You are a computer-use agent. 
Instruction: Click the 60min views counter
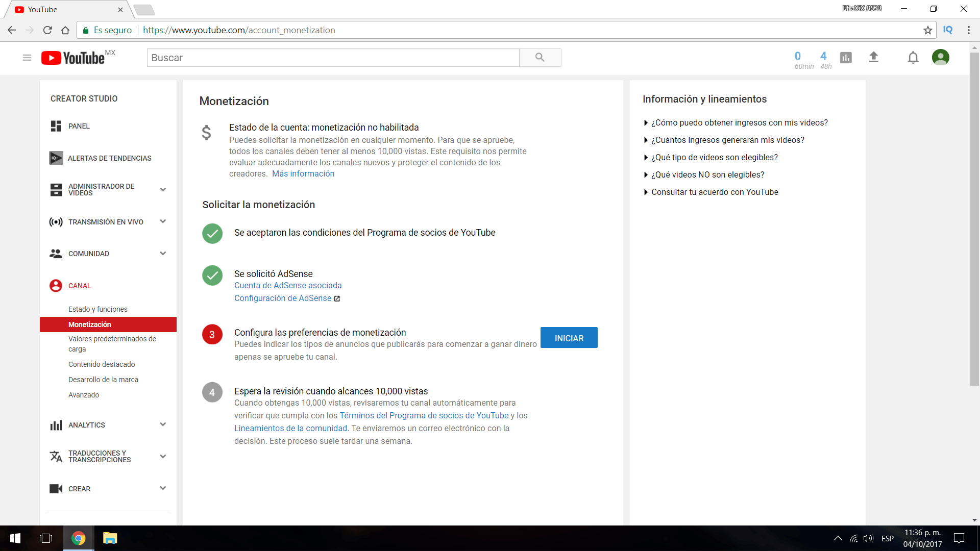[x=804, y=60]
